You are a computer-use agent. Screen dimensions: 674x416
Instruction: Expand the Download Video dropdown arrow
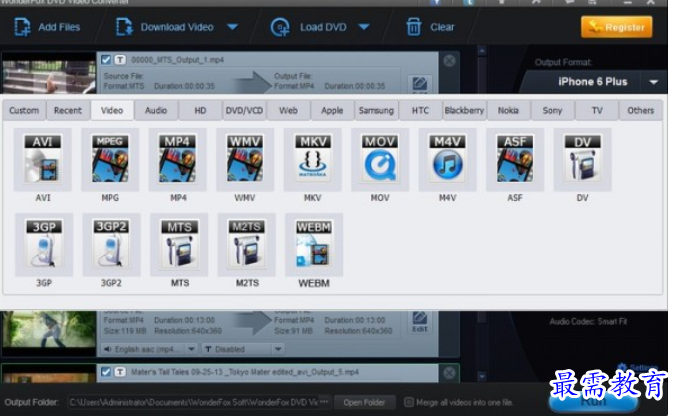click(x=233, y=27)
